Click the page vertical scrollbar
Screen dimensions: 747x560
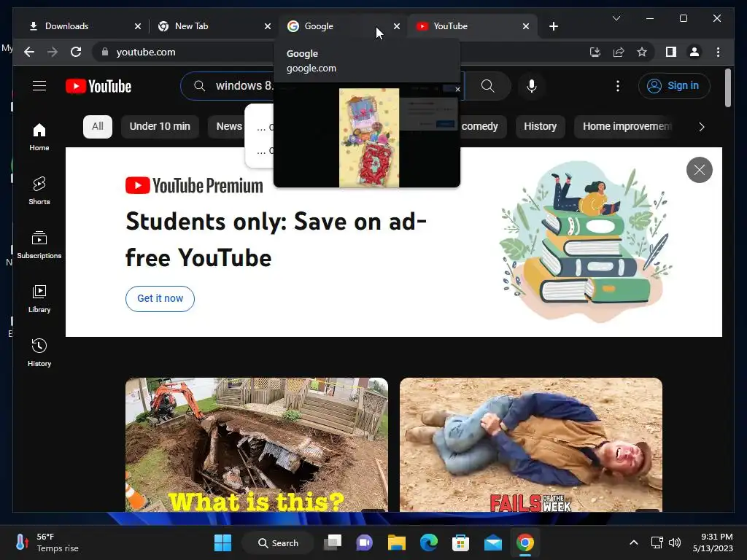[727, 88]
